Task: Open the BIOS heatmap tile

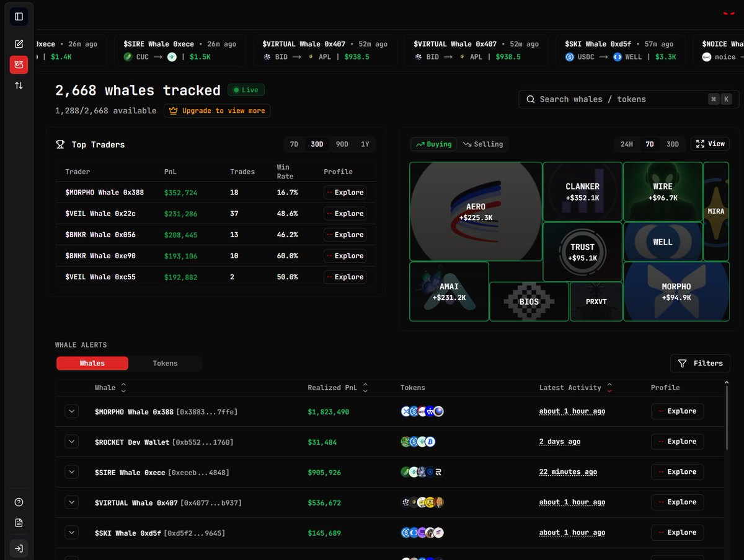Action: 529,302
